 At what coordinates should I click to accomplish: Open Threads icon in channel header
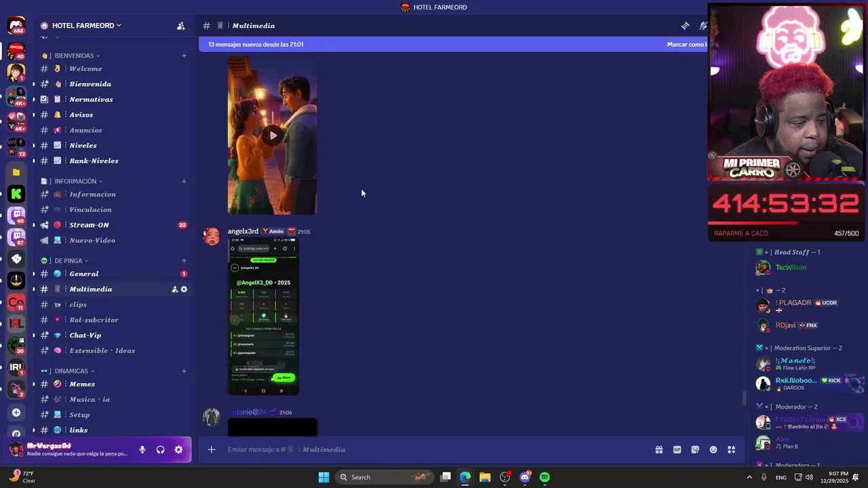[686, 26]
